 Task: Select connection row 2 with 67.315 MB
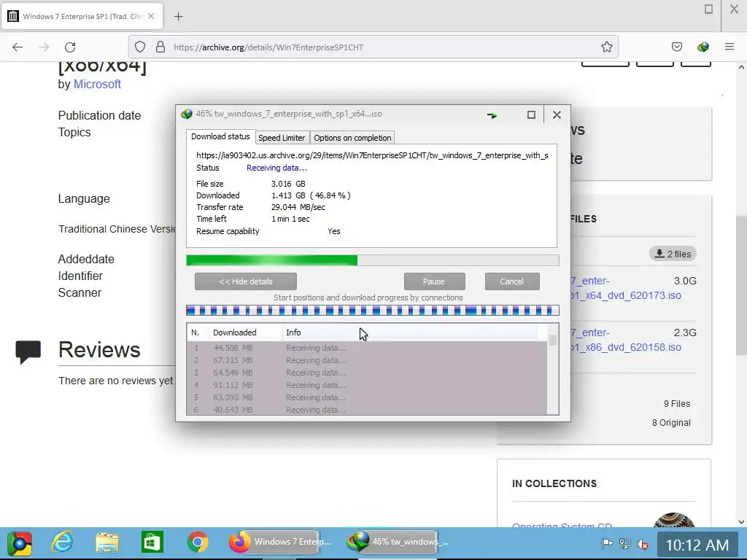click(x=367, y=360)
